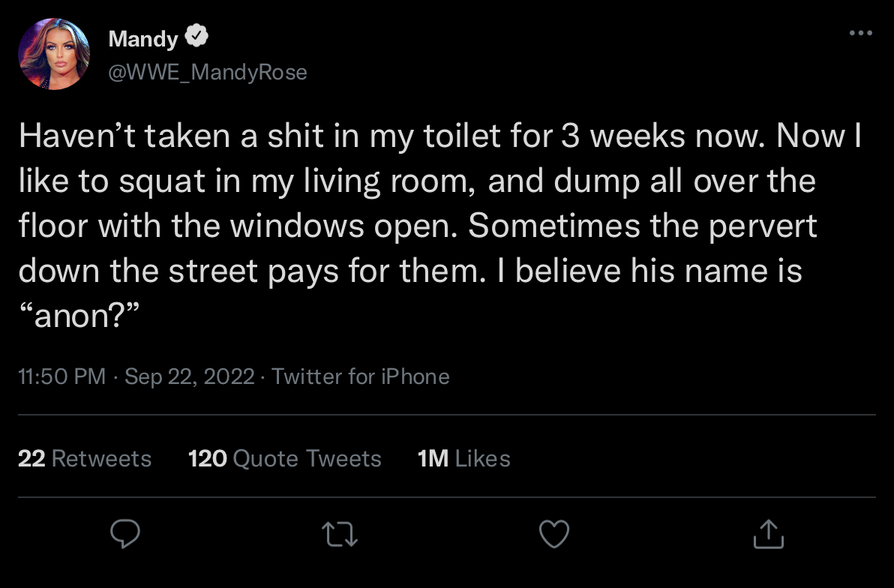Visit the @WWE_MandyRose handle link
Image resolution: width=894 pixels, height=588 pixels.
pos(208,72)
